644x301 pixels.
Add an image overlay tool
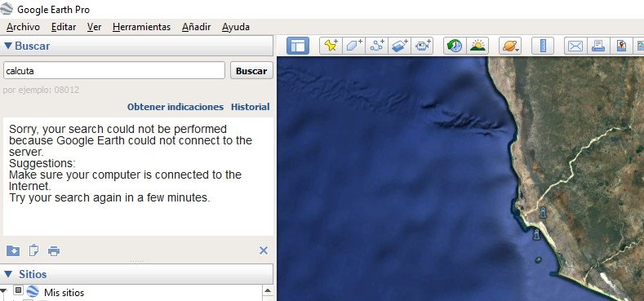[x=400, y=46]
